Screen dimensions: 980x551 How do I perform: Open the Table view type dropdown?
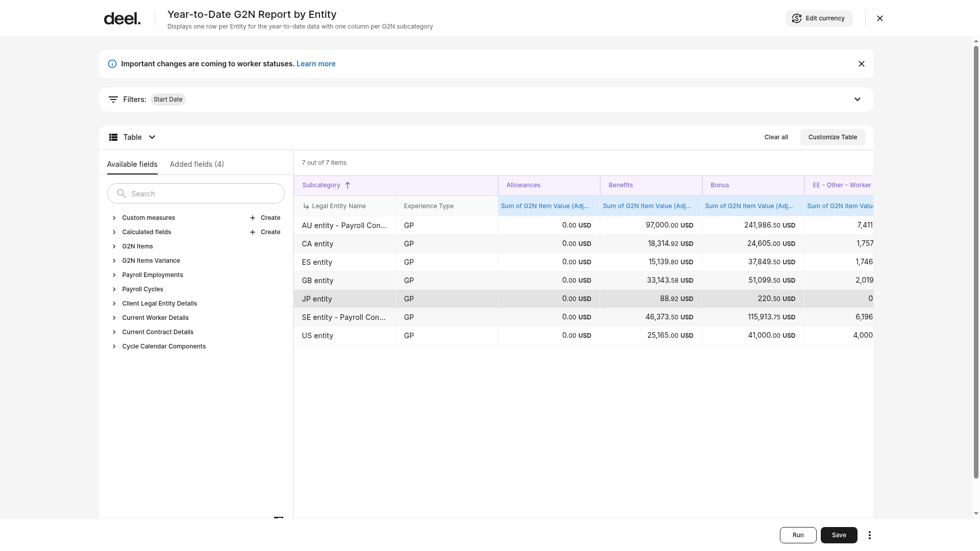tap(132, 137)
